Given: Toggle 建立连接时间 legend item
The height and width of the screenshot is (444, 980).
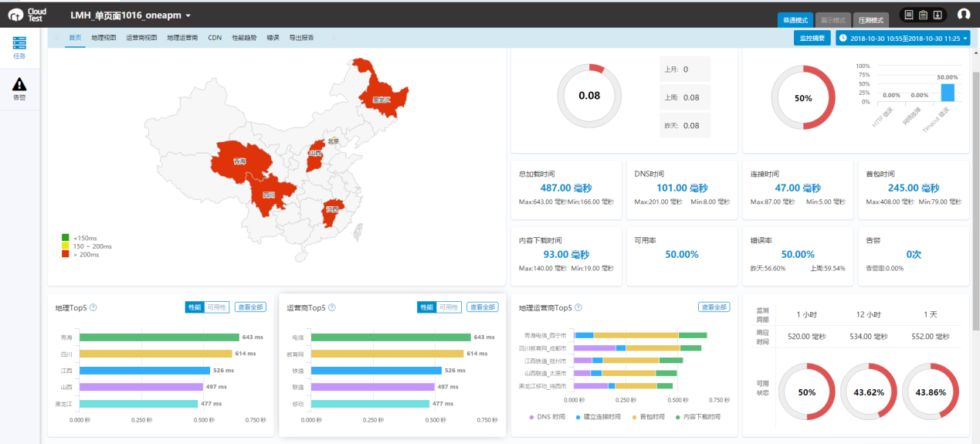Looking at the screenshot, I should coord(598,416).
